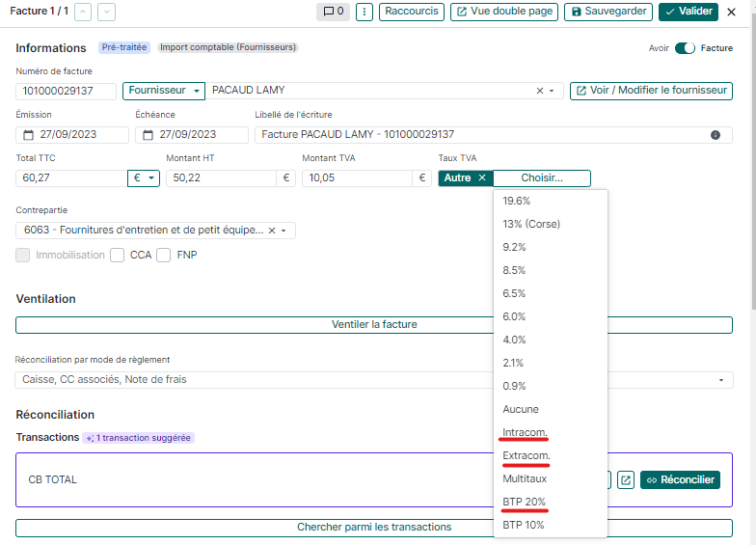Toggle the Avoir/Facture switch
This screenshot has height=545, width=756.
tap(685, 48)
